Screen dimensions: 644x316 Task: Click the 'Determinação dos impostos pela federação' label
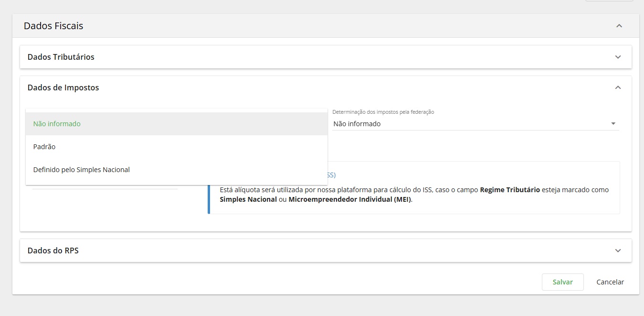click(x=383, y=112)
